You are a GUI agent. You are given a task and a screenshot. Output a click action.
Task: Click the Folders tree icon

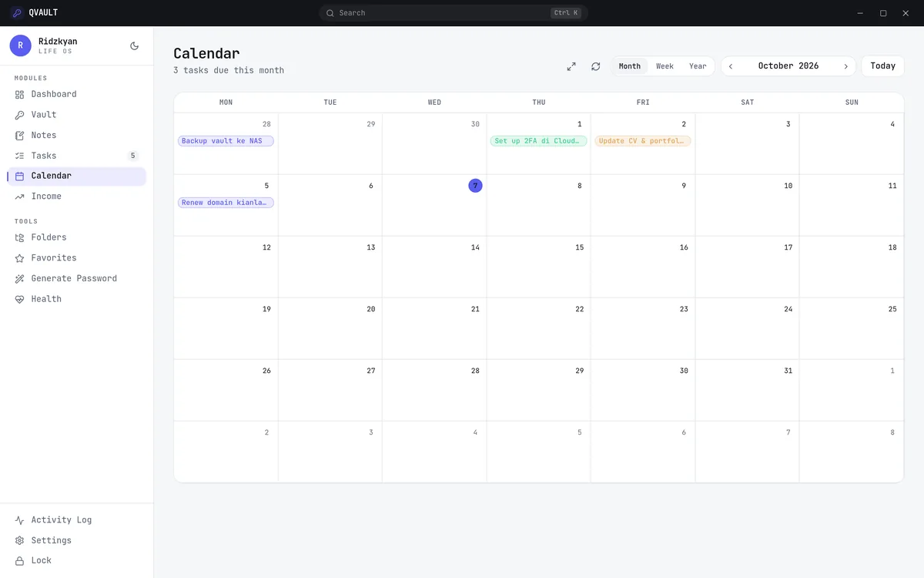click(19, 237)
